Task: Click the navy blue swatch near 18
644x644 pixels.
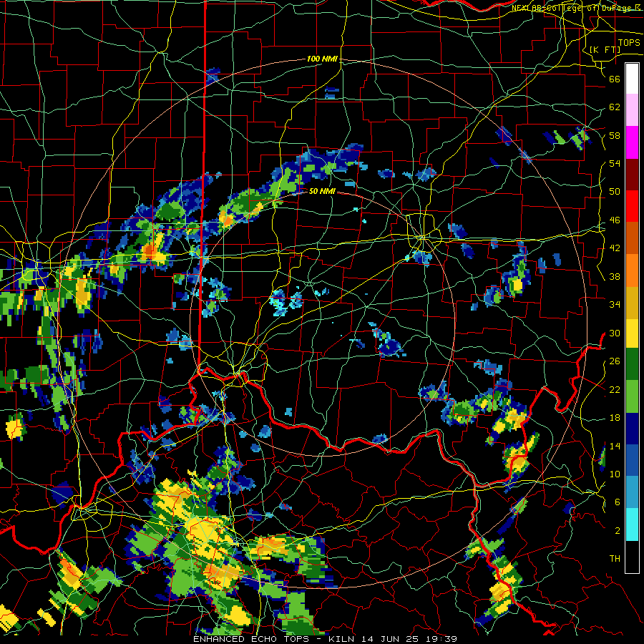Action: (x=632, y=429)
